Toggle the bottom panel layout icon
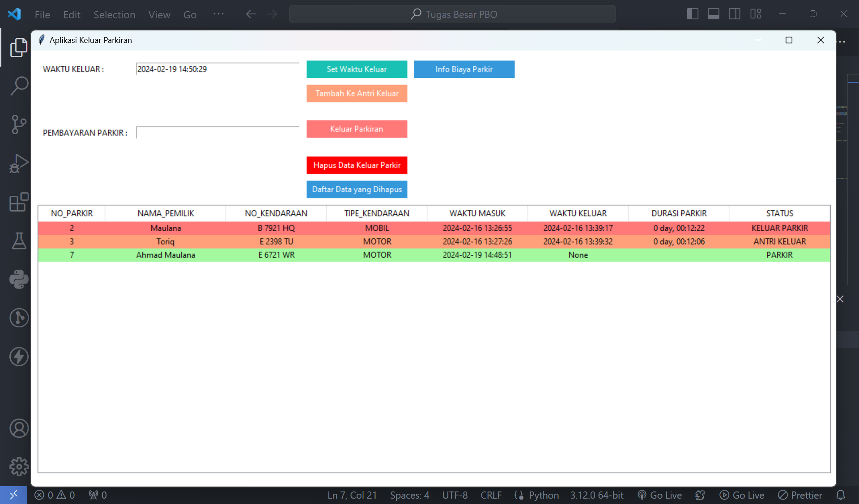Image resolution: width=859 pixels, height=504 pixels. (x=713, y=14)
